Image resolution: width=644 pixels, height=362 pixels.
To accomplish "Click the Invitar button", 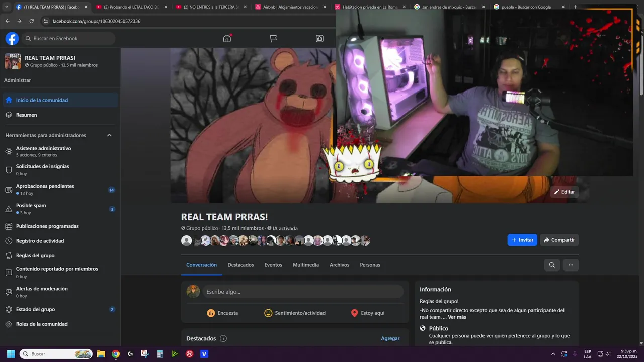I will pyautogui.click(x=522, y=240).
